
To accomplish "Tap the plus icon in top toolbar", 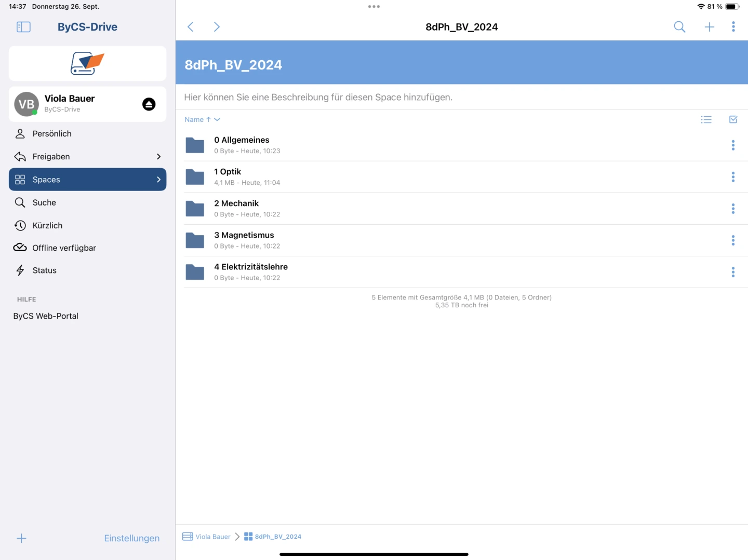I will click(709, 27).
